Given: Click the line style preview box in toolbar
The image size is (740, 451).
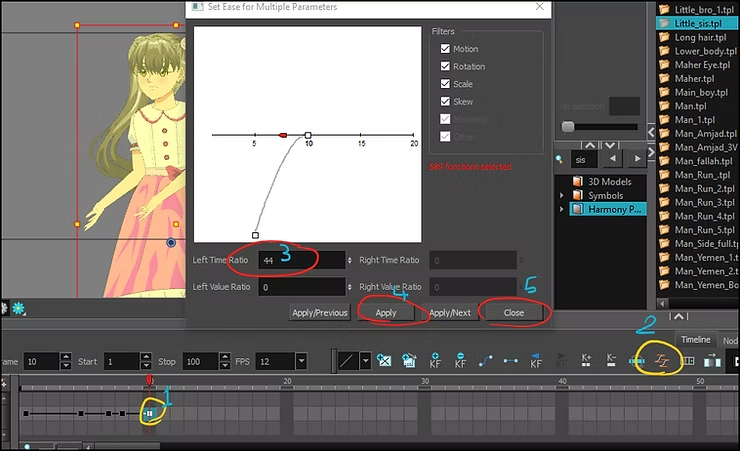Looking at the screenshot, I should (347, 362).
